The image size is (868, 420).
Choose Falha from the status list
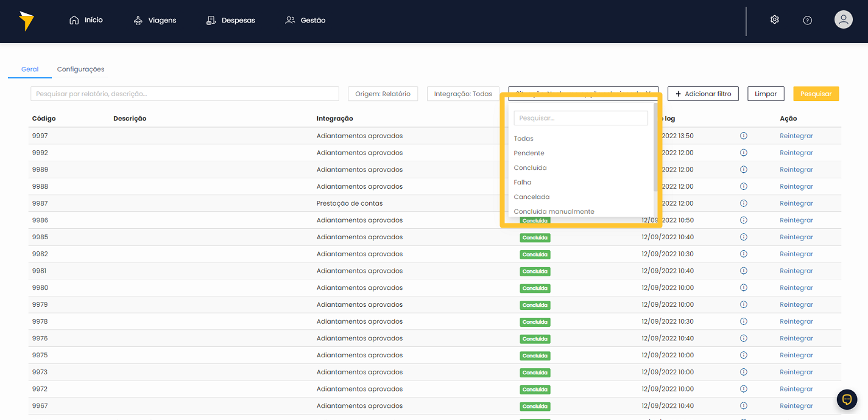click(x=523, y=182)
